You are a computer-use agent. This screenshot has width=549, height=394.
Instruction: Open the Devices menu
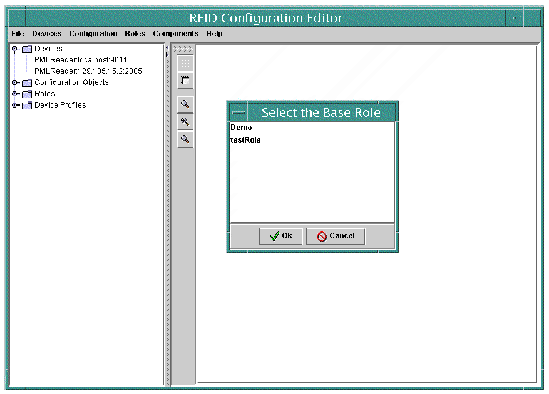pos(47,34)
